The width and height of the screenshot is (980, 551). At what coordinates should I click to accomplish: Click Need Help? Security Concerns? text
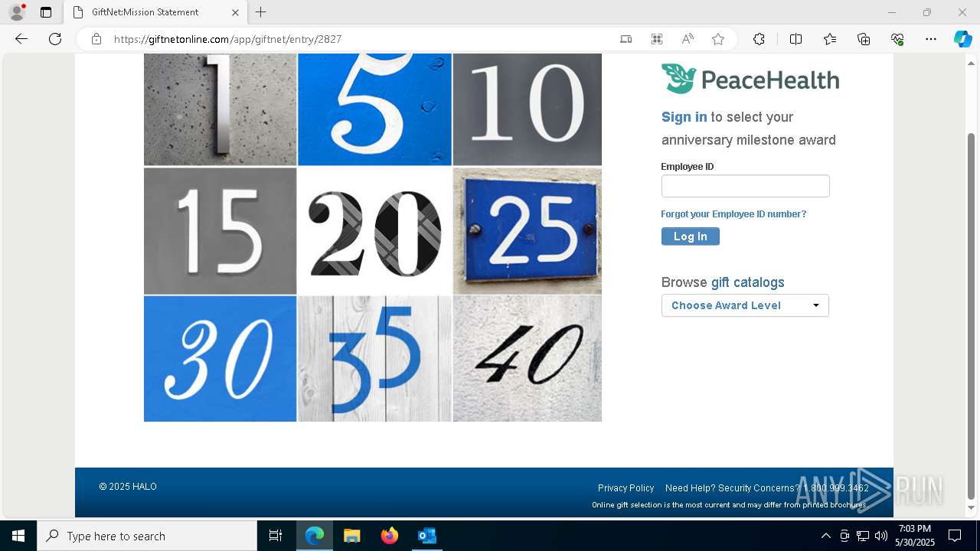733,488
